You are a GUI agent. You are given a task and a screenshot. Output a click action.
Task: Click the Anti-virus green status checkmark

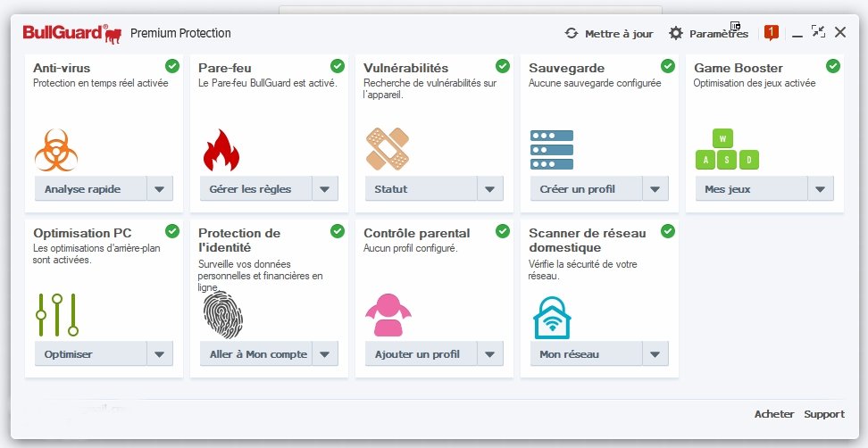pos(172,66)
